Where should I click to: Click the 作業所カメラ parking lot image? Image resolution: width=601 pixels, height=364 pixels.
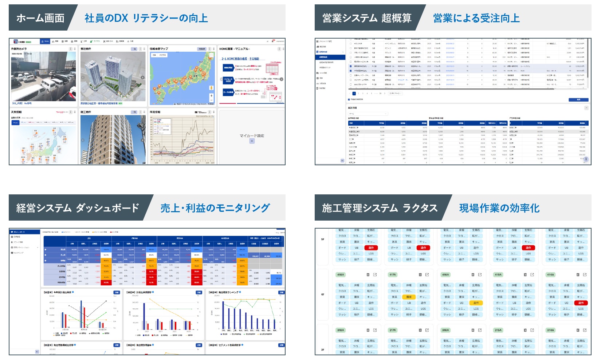[43, 76]
